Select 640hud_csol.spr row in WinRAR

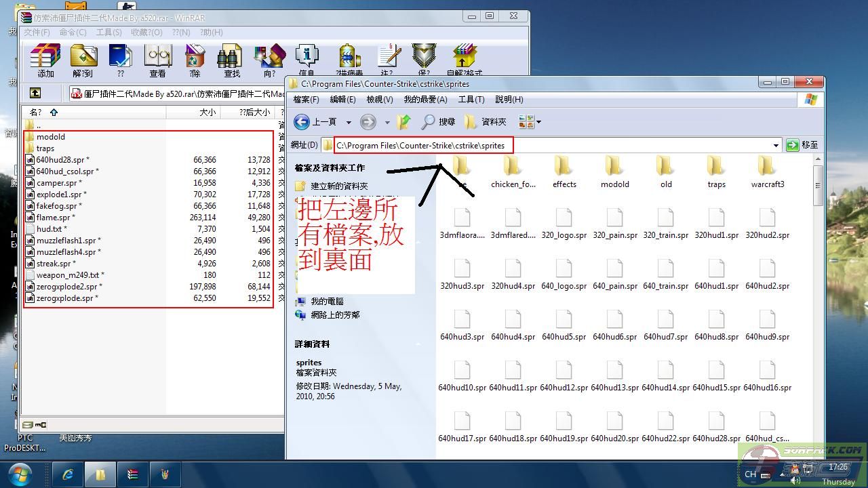149,171
